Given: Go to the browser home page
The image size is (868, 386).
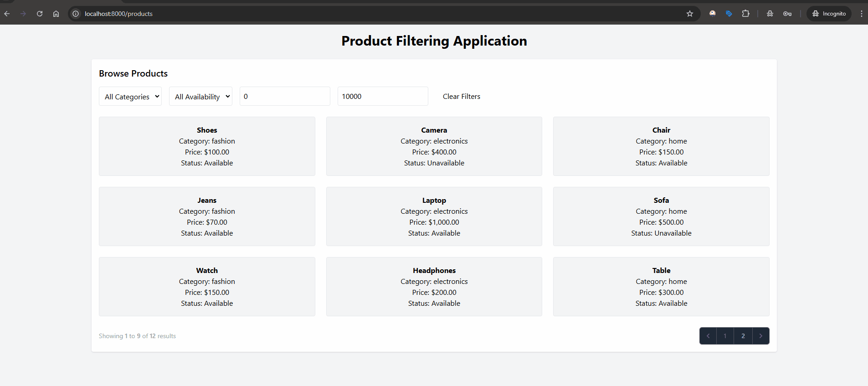Looking at the screenshot, I should (56, 14).
